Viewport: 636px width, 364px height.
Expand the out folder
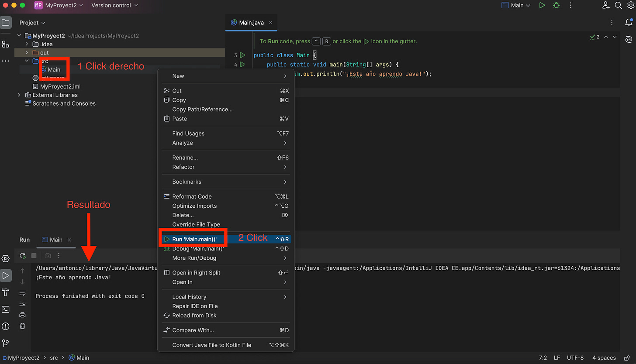(x=27, y=53)
